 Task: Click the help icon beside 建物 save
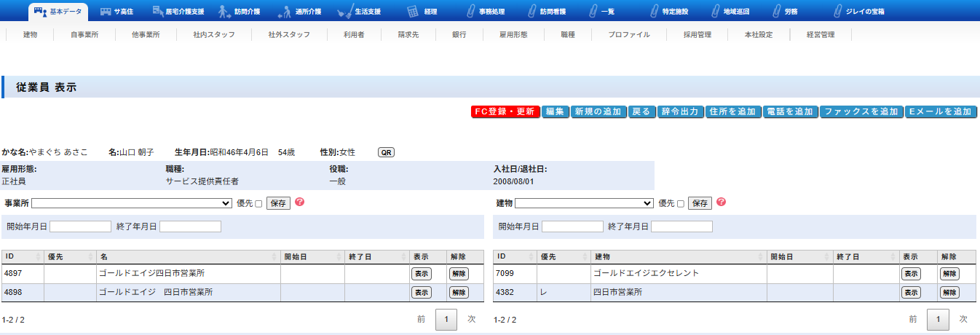[721, 202]
